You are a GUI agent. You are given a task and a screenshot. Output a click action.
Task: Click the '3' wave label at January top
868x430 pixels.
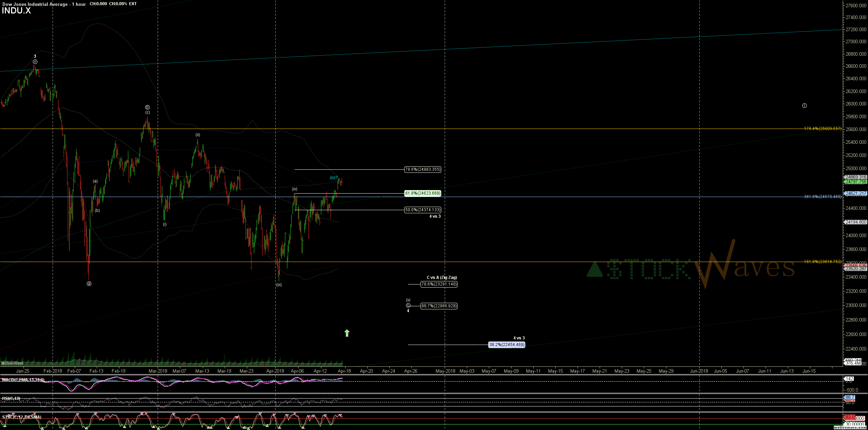[35, 56]
